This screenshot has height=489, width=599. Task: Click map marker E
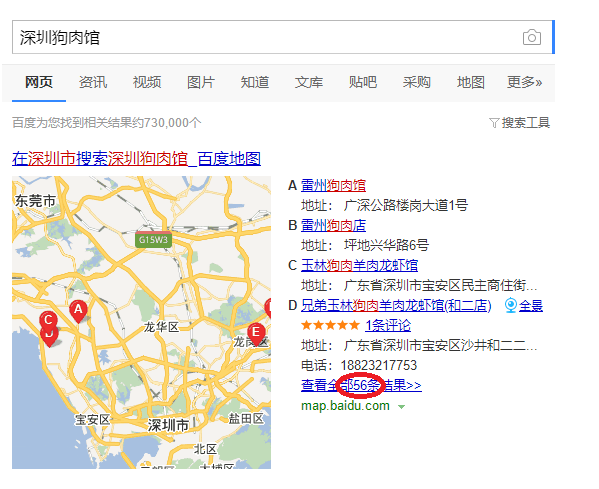pos(256,334)
